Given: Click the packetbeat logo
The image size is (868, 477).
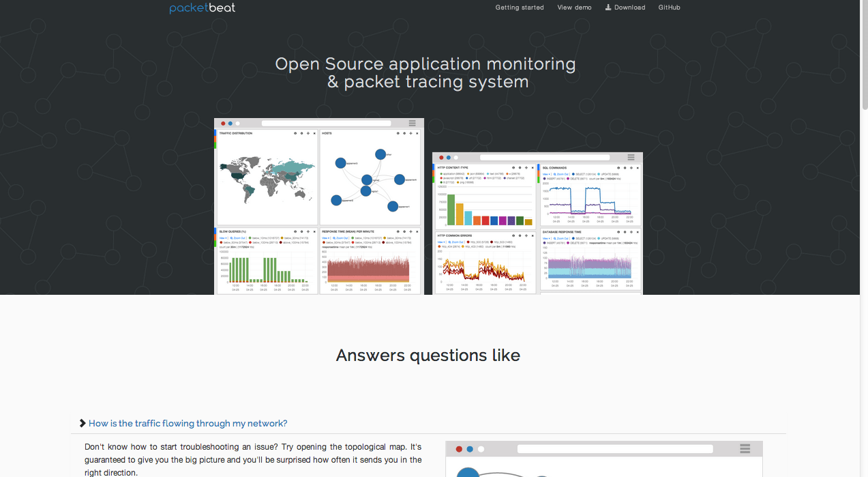Looking at the screenshot, I should (202, 8).
